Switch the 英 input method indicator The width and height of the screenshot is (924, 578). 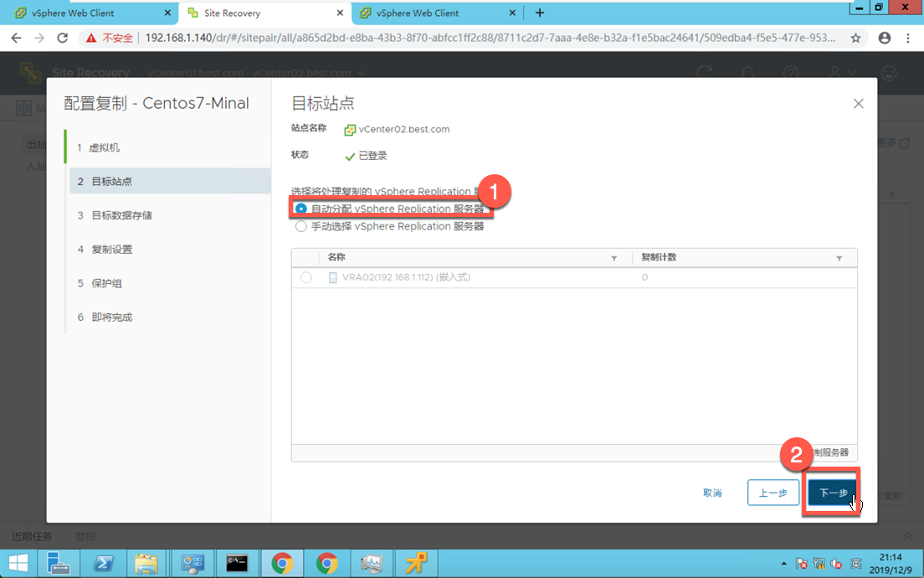coord(855,564)
